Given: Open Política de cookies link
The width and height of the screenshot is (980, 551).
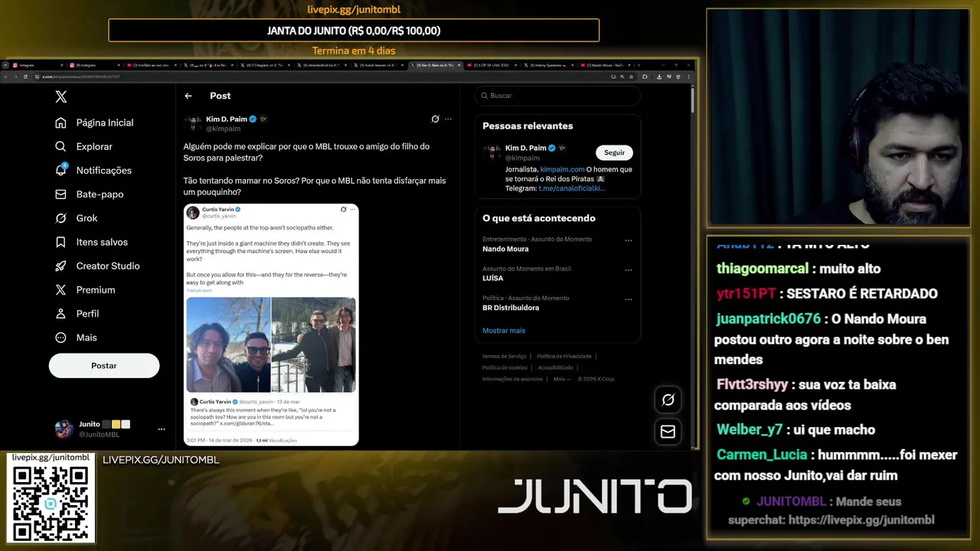Looking at the screenshot, I should [505, 367].
